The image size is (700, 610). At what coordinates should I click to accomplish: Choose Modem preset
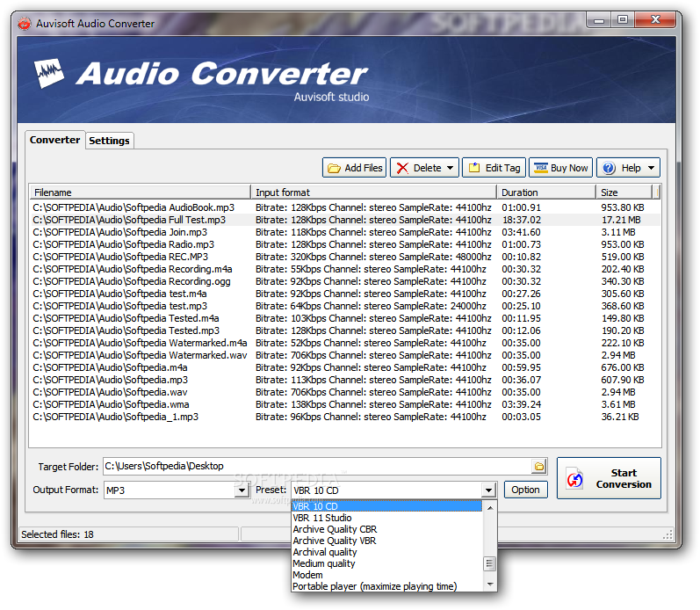386,575
